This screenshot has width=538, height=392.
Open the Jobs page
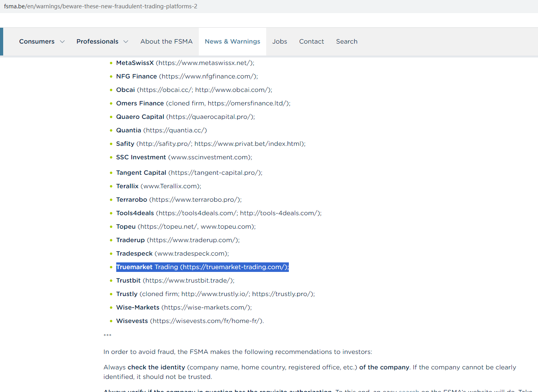pos(280,42)
